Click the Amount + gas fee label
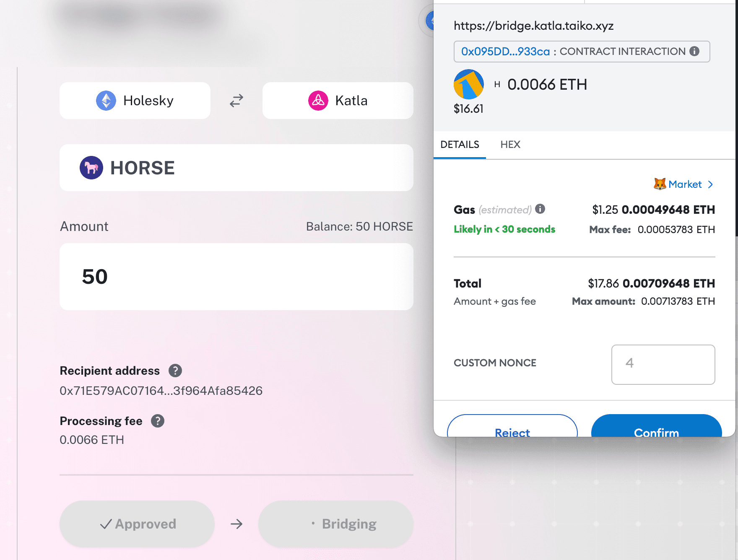 click(x=495, y=301)
